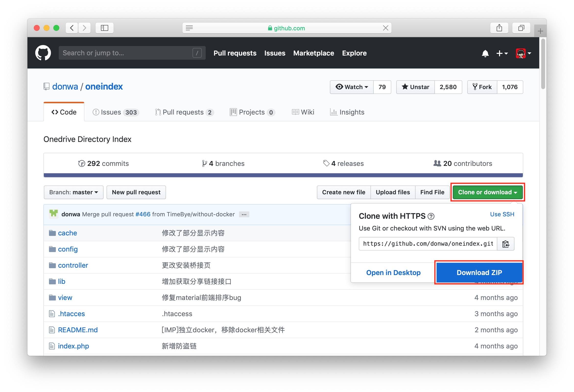Open the notifications bell
The height and width of the screenshot is (392, 574).
coord(485,53)
